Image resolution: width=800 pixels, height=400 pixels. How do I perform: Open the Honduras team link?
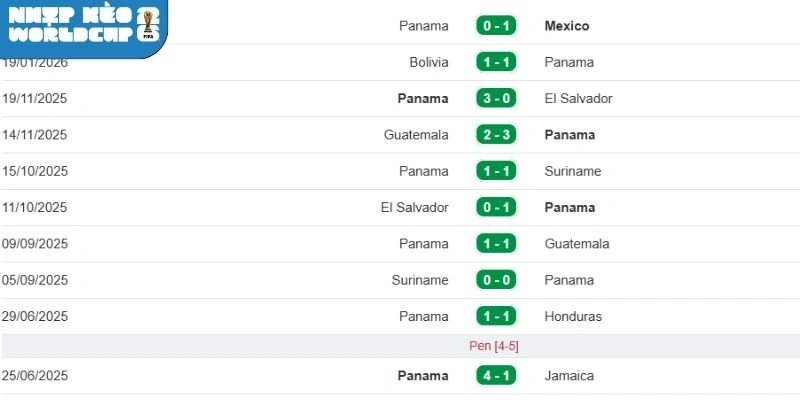pos(574,316)
